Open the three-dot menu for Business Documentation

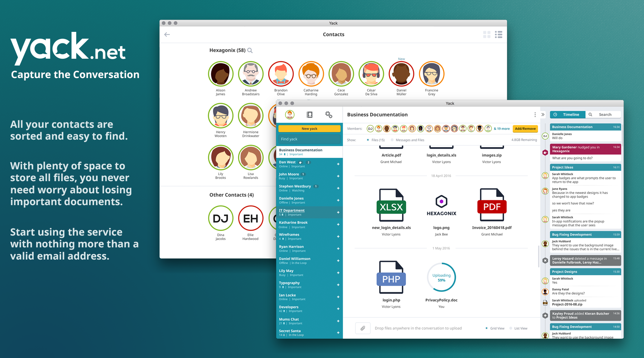[x=535, y=115]
